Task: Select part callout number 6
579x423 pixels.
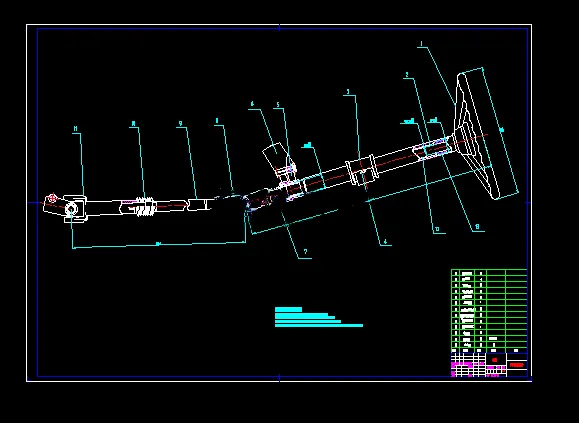Action: [252, 104]
